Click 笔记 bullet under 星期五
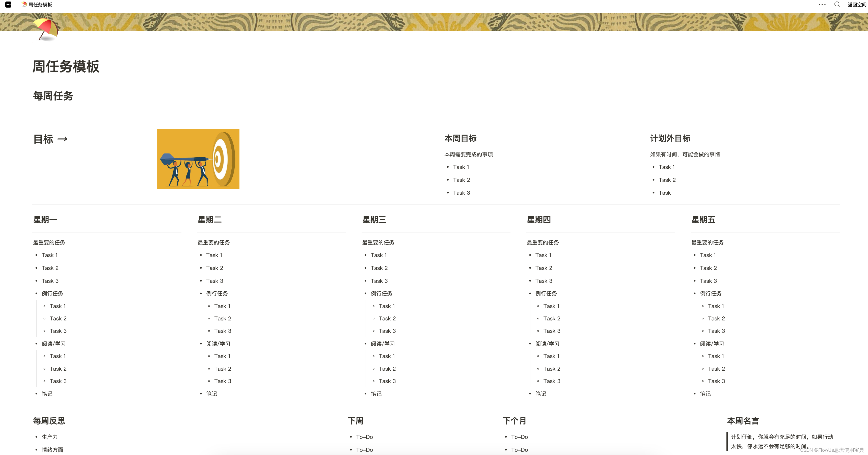 (705, 394)
